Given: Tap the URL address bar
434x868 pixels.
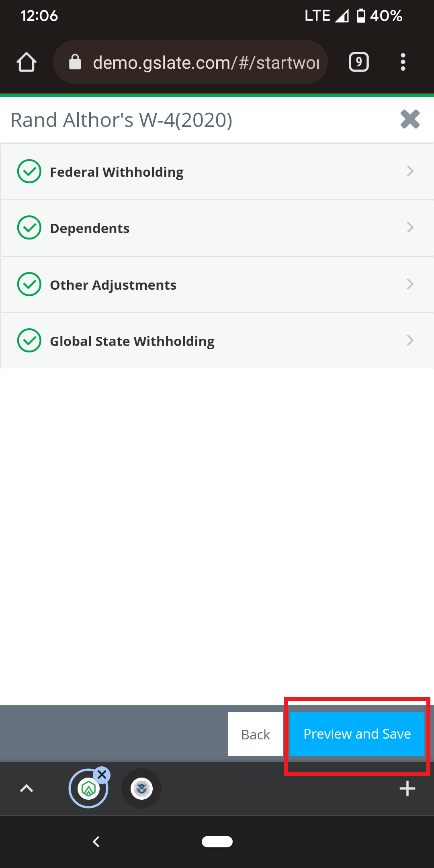Looking at the screenshot, I should (206, 62).
